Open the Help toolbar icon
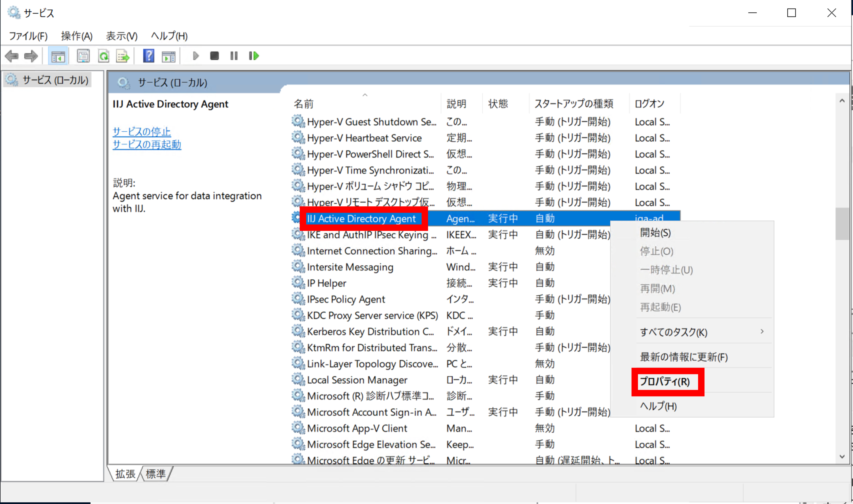 coord(148,56)
